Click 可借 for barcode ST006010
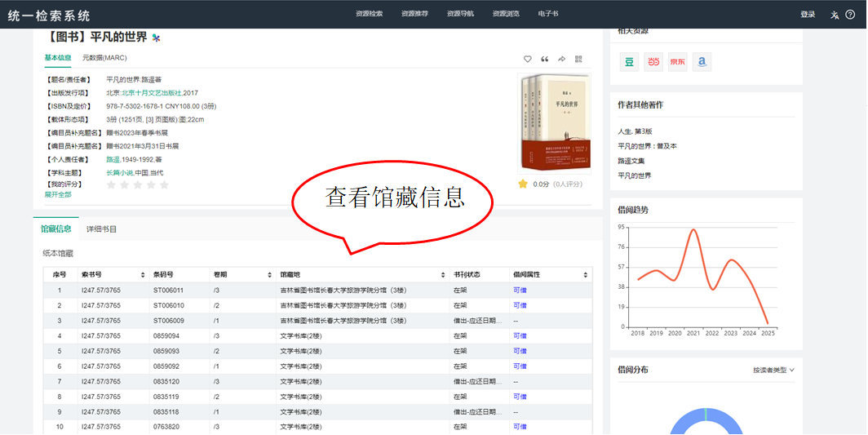This screenshot has height=435, width=868. point(520,305)
